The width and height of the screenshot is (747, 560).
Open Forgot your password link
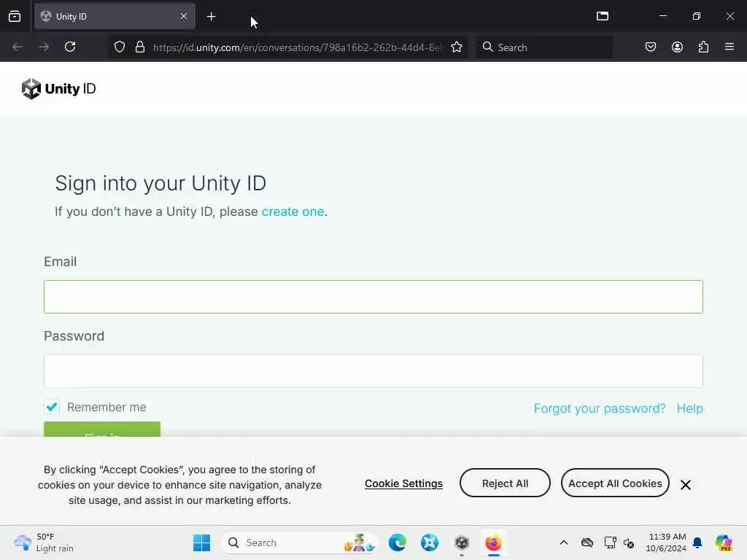click(600, 408)
